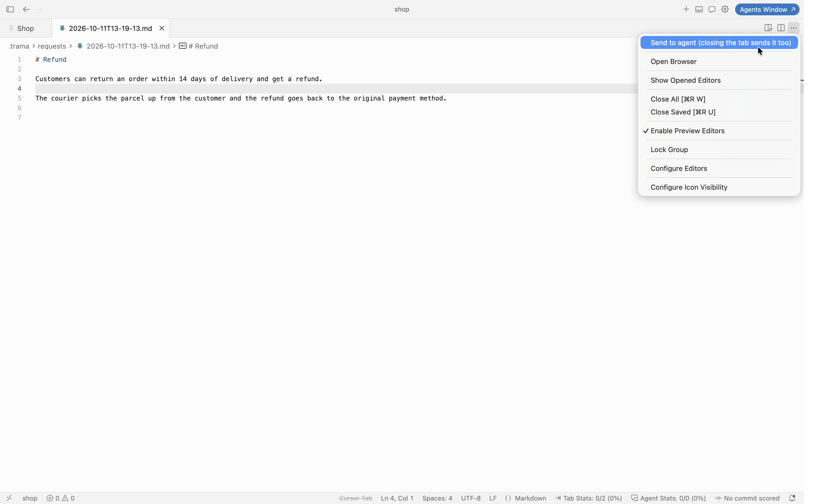Choose Open Browser from the menu

tap(719, 61)
